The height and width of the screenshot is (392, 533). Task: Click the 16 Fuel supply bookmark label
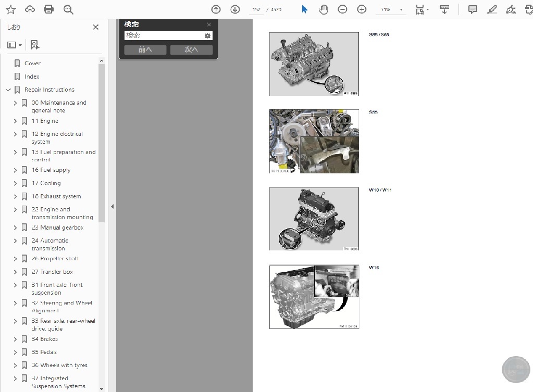[51, 170]
